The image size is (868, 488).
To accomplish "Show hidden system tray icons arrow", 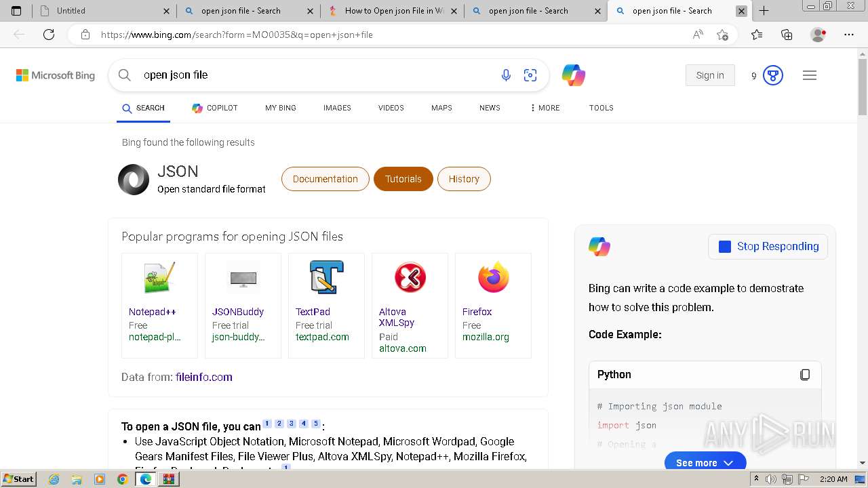I will 757,479.
